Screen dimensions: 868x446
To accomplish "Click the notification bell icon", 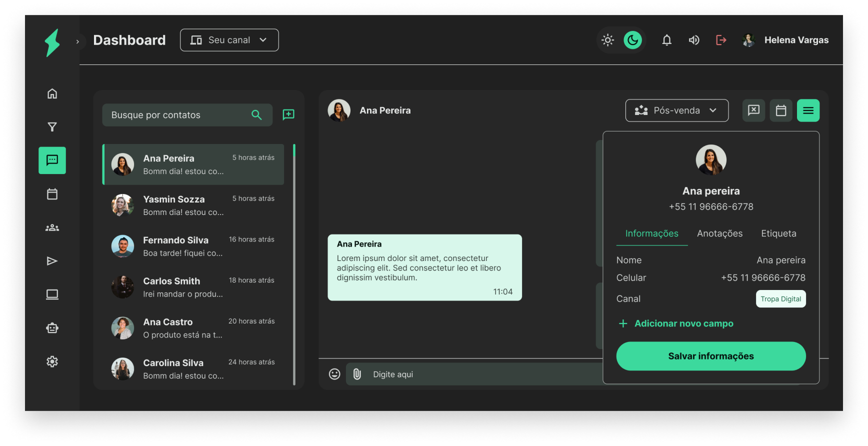I will click(x=666, y=40).
